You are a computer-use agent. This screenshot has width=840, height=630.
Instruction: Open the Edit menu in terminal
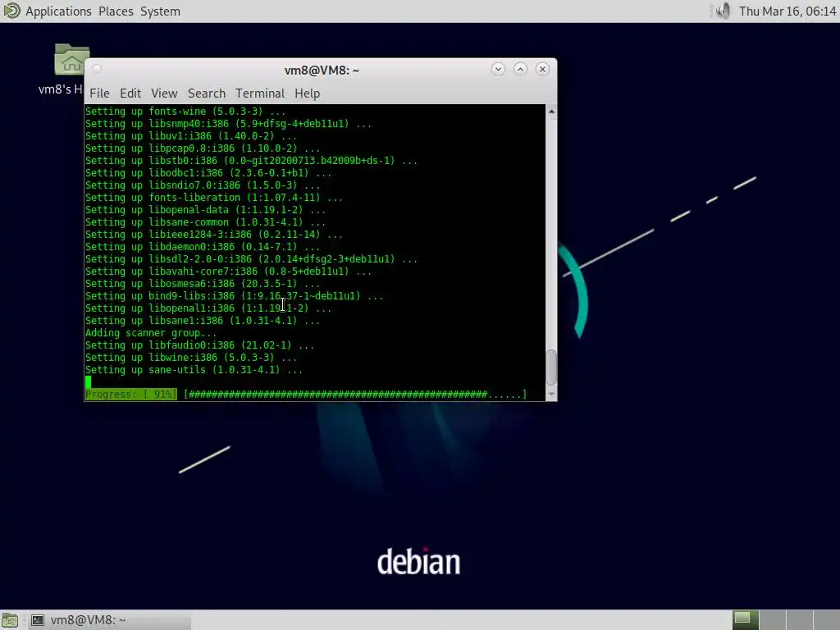point(130,94)
